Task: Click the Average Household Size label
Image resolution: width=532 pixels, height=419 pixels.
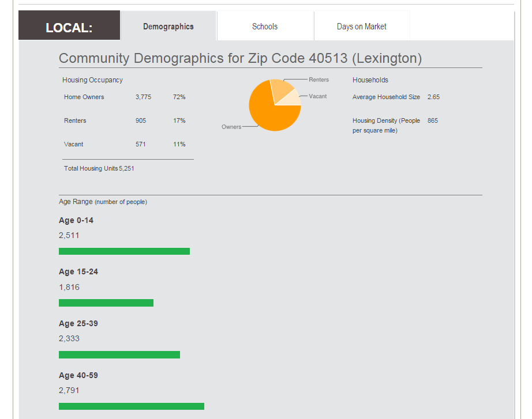Action: [386, 97]
